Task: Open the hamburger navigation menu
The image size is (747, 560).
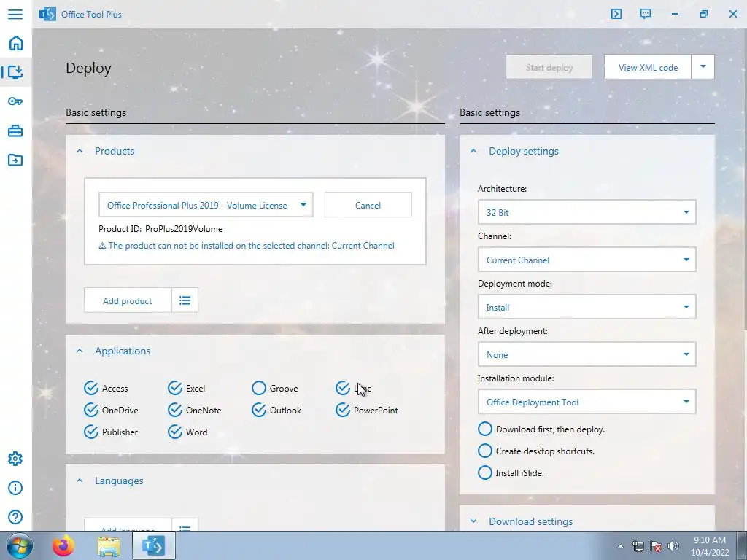Action: coord(15,14)
